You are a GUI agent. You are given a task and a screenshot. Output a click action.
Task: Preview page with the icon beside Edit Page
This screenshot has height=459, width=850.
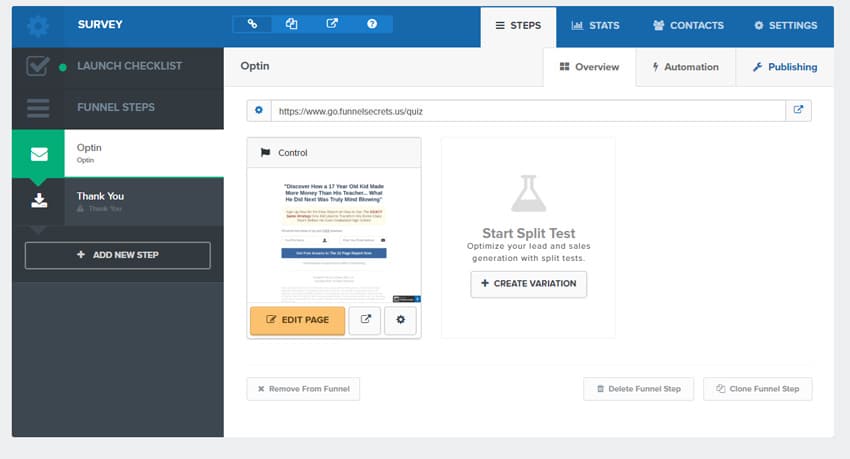[x=365, y=320]
